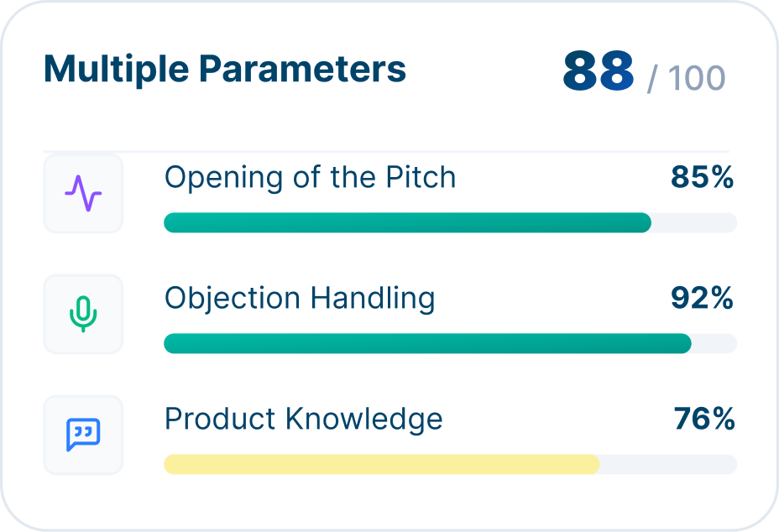The width and height of the screenshot is (779, 532).
Task: Click the 85% score value
Action: pyautogui.click(x=702, y=177)
